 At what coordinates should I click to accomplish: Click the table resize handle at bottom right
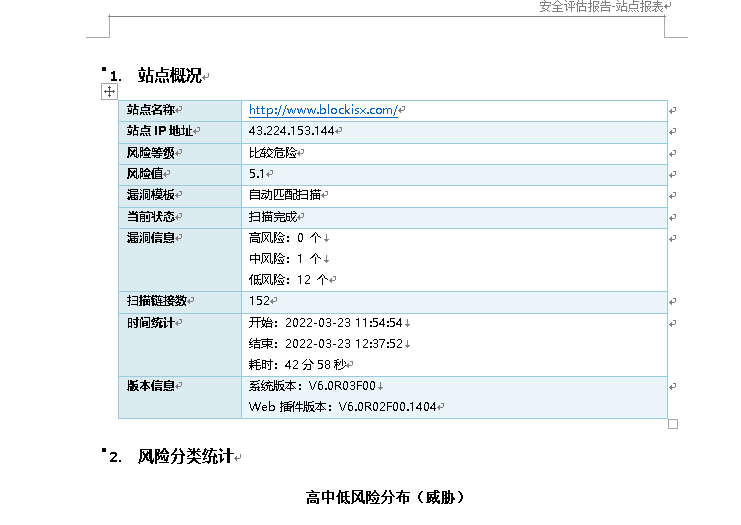click(x=673, y=424)
